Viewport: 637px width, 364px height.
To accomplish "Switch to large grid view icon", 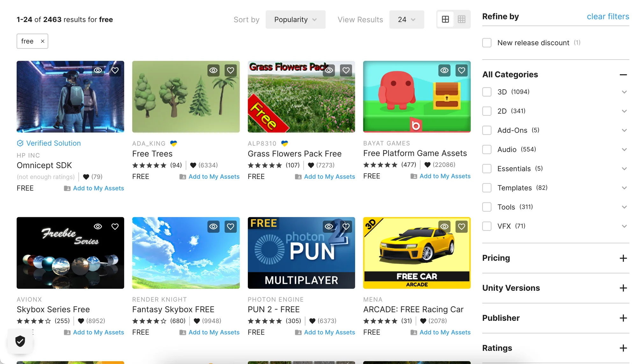I will coord(445,19).
